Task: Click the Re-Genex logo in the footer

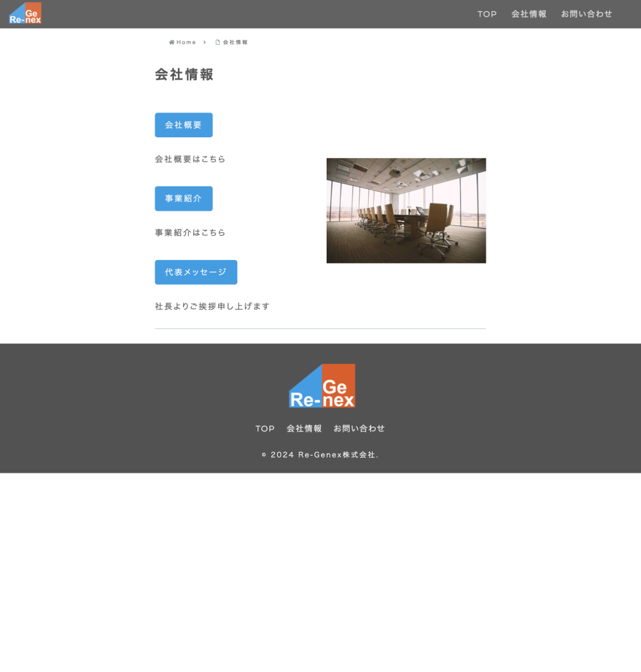Action: click(322, 386)
